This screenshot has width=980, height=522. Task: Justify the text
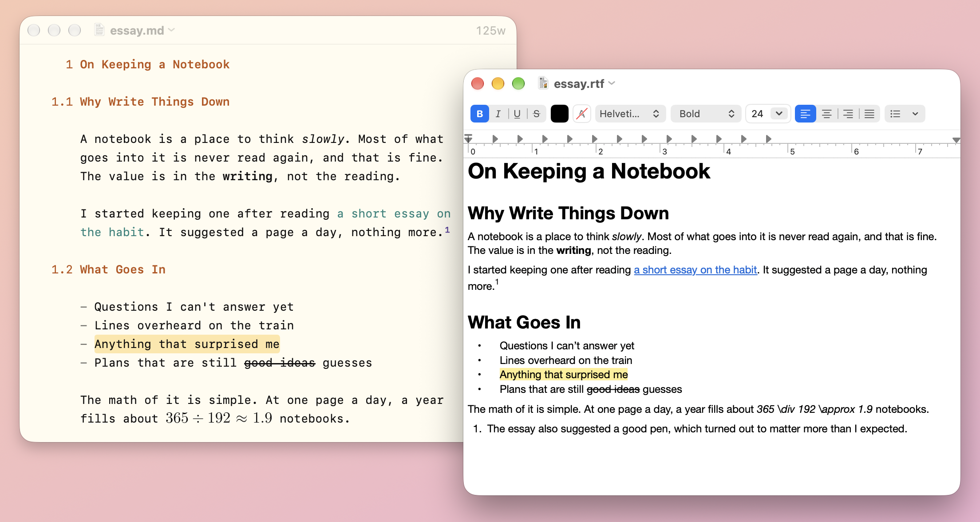point(869,114)
